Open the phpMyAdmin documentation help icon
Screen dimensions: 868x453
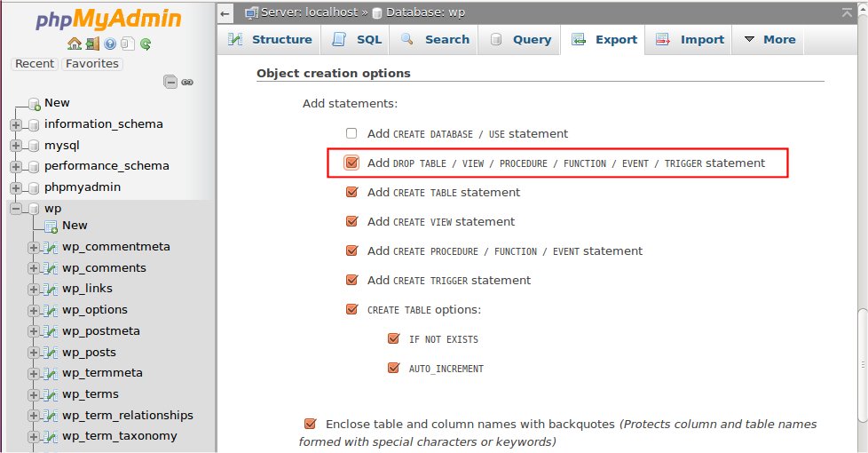110,44
